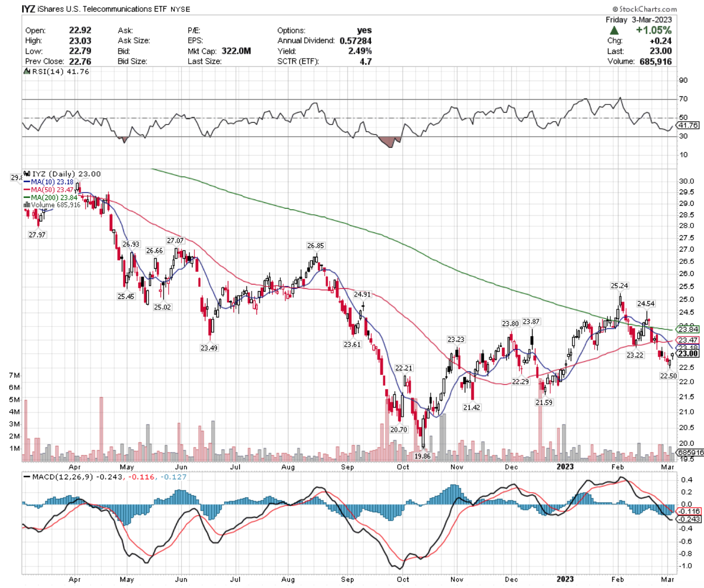
Task: Click the 23.23 annotation
Action: [456, 339]
